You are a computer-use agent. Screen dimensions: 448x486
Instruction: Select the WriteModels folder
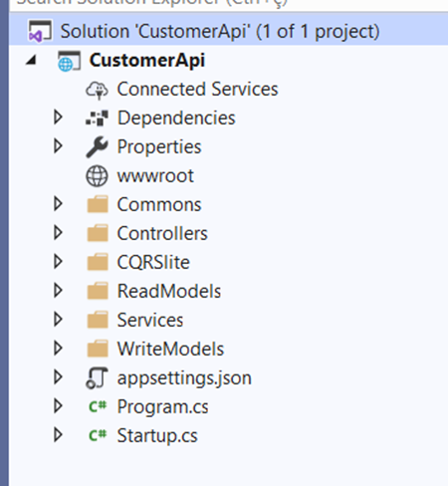coord(170,349)
